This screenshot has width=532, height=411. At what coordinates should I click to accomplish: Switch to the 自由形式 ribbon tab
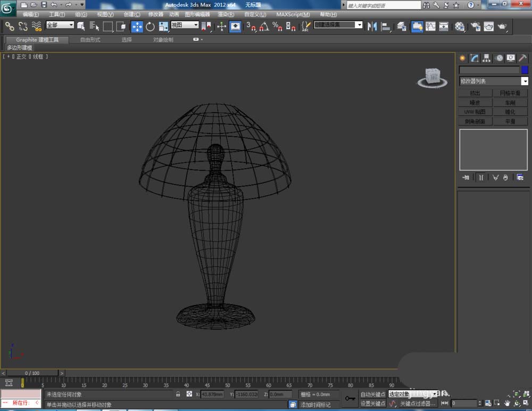(90, 40)
